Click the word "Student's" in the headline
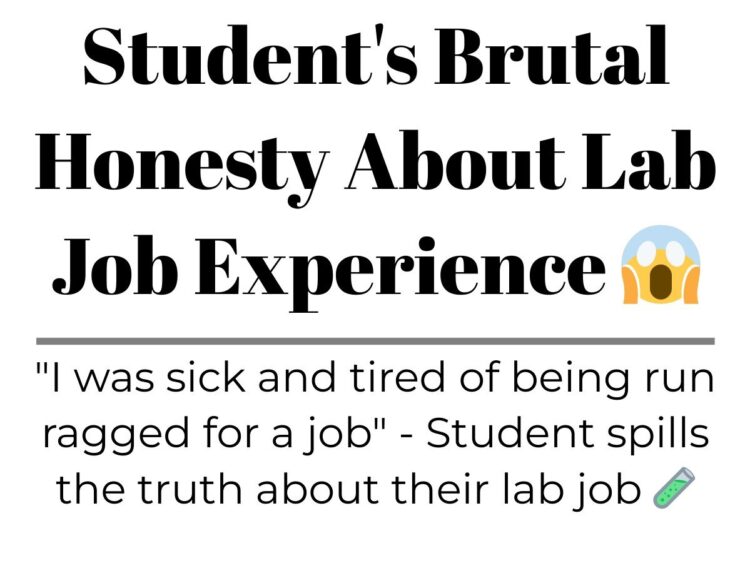Viewport: 750px width, 563px height. click(x=251, y=56)
